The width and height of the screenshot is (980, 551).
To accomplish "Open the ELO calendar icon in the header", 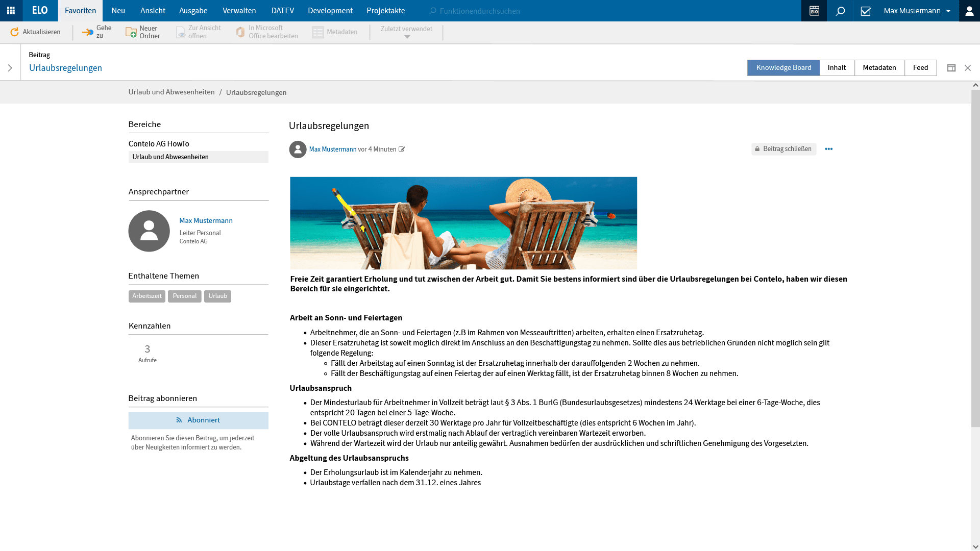I will (814, 11).
